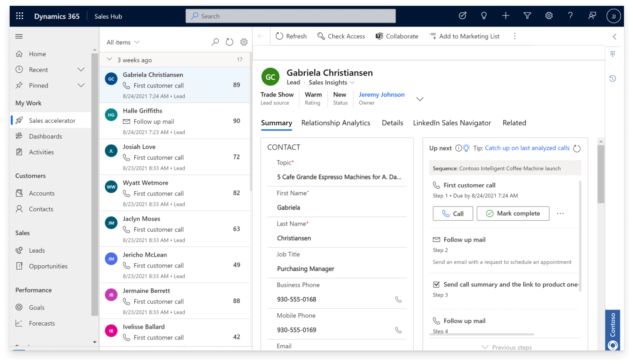Refresh the work list items
This screenshot has width=633, height=364.
[229, 42]
